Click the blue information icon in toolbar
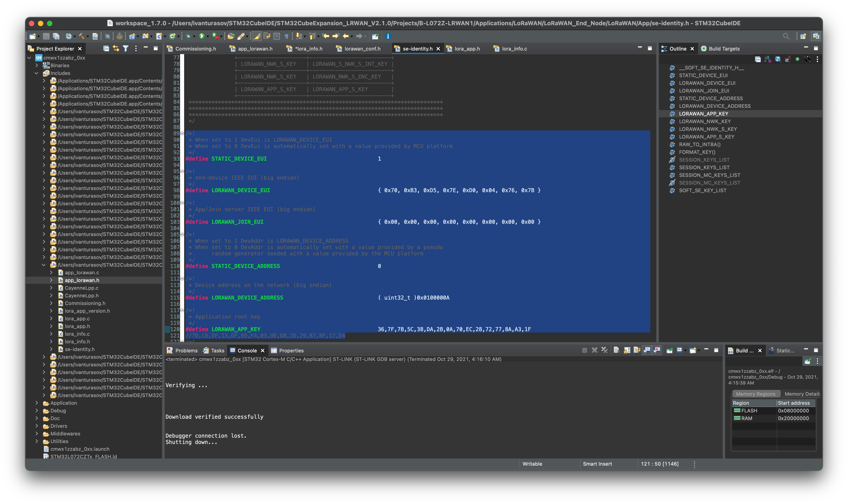Image resolution: width=848 pixels, height=504 pixels. [388, 36]
